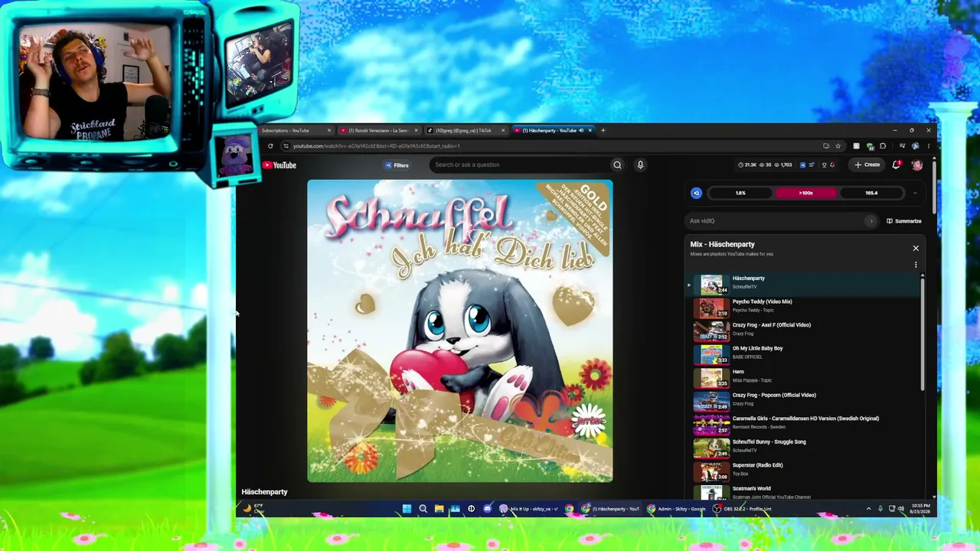Image resolution: width=980 pixels, height=551 pixels.
Task: Close the Mix - Häschenparty playlist panel
Action: coord(916,248)
